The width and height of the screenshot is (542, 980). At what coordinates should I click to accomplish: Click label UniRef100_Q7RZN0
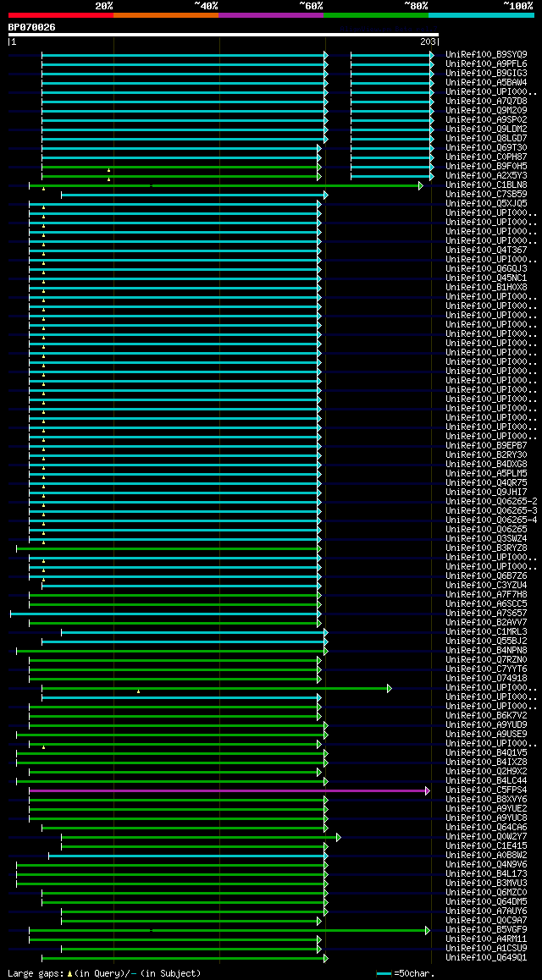[486, 660]
